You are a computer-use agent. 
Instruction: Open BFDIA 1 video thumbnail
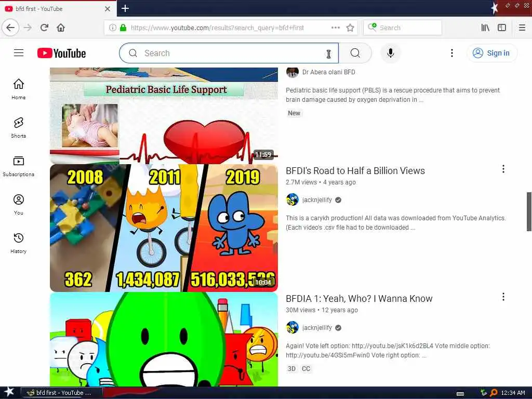pyautogui.click(x=164, y=339)
